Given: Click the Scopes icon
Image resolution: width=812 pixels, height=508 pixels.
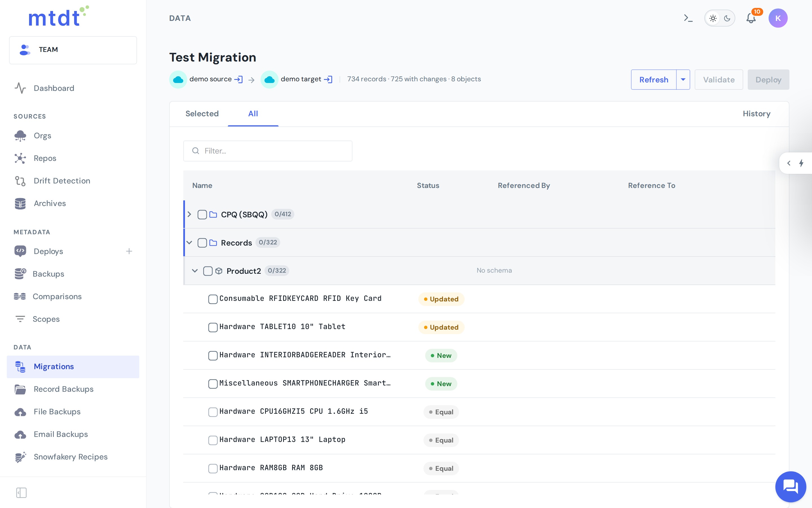Looking at the screenshot, I should click(20, 319).
